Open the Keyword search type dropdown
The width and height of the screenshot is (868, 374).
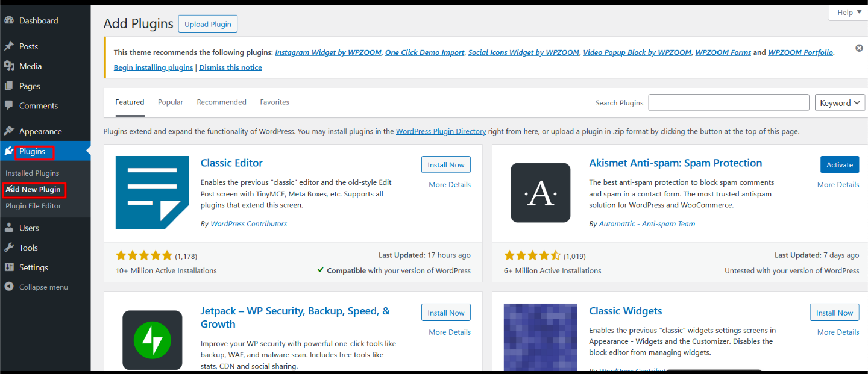pyautogui.click(x=840, y=103)
